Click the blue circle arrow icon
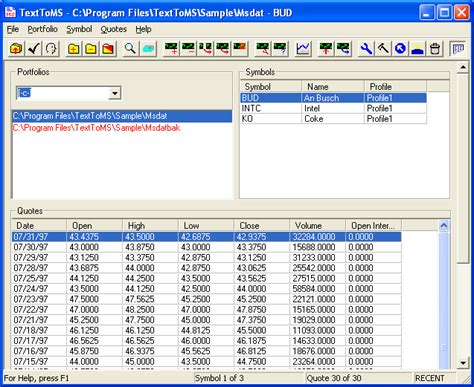Screen dimensions: 474x387 click(400, 49)
